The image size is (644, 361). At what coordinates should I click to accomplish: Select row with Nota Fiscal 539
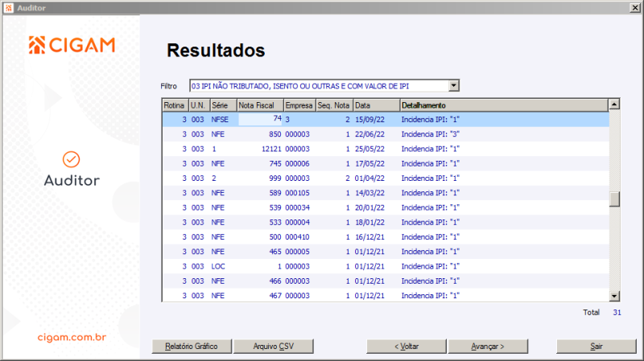click(x=386, y=207)
